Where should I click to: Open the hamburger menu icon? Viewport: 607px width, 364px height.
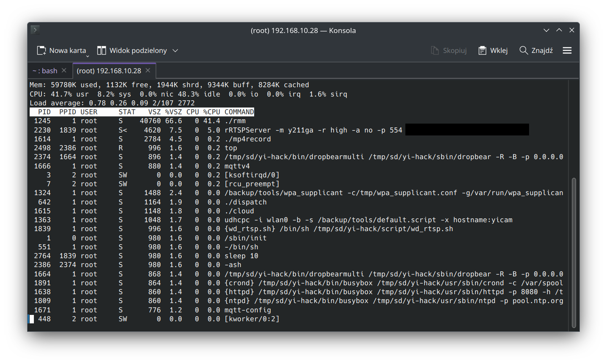567,50
